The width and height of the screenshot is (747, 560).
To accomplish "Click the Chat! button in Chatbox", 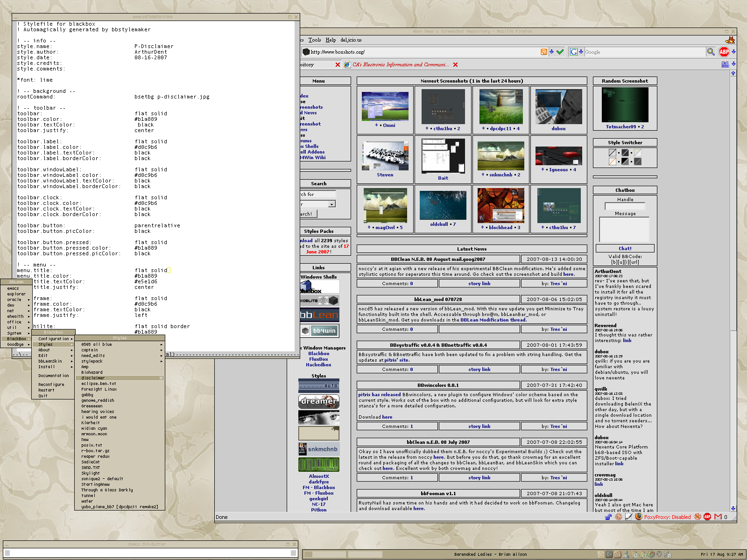I will (625, 249).
